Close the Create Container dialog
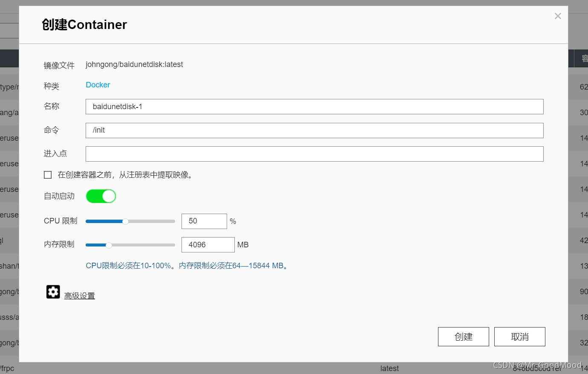 (x=558, y=16)
